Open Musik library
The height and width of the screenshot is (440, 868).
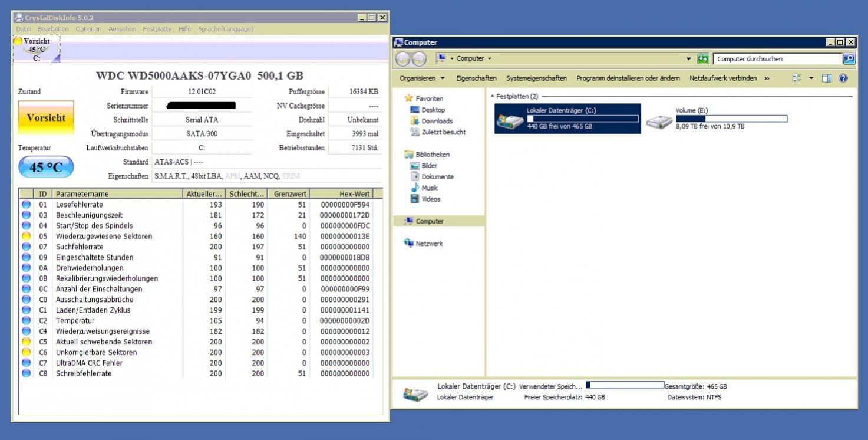click(x=430, y=188)
